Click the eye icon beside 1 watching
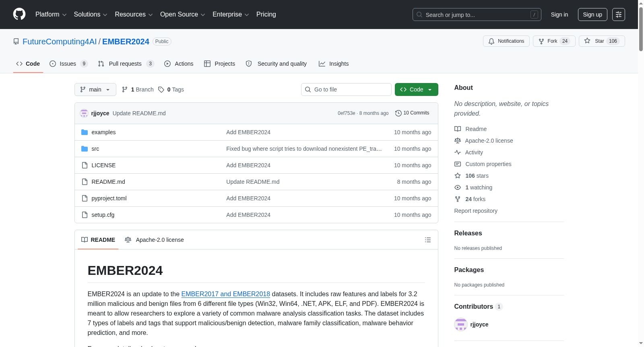This screenshot has width=644, height=347. point(458,187)
